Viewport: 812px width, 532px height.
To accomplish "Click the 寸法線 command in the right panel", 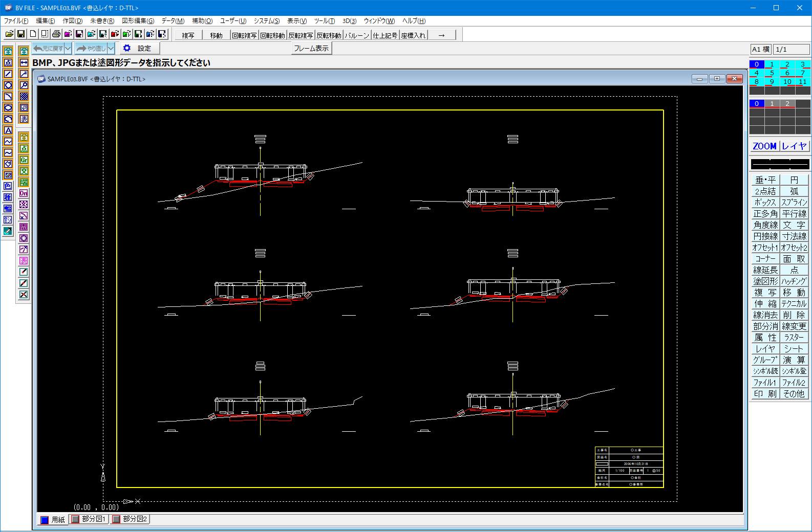I will pyautogui.click(x=794, y=236).
